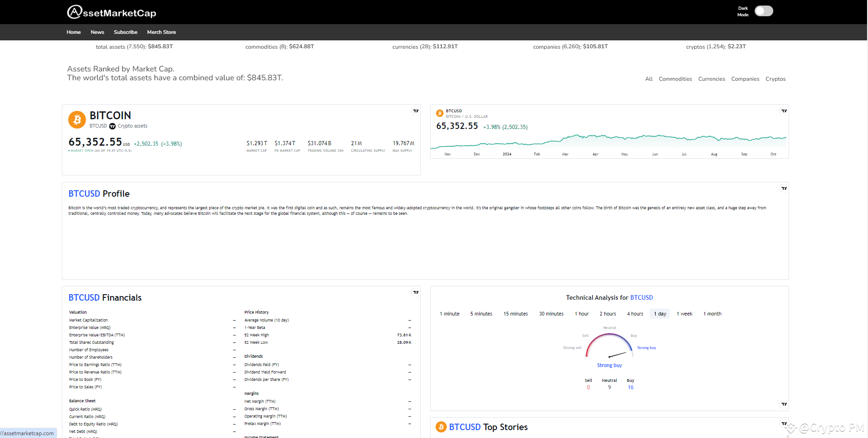Click the orange Bitcoin logo beside BITCOIN title
Screen dimensions: 868x438
point(77,119)
